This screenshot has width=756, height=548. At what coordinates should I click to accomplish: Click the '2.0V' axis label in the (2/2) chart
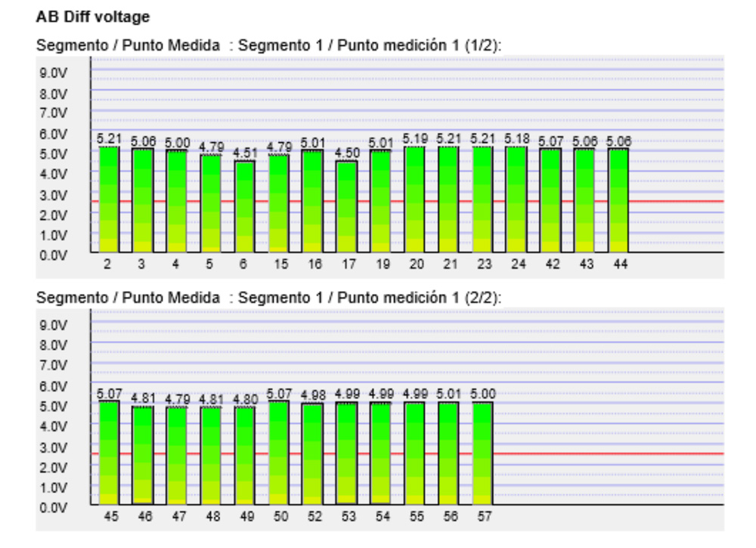(x=54, y=468)
